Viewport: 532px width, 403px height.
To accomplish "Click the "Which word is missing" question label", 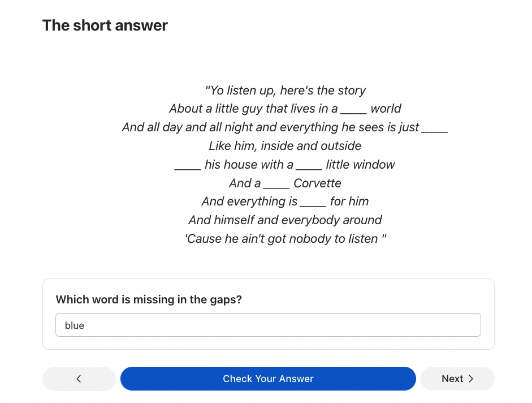I will 149,299.
